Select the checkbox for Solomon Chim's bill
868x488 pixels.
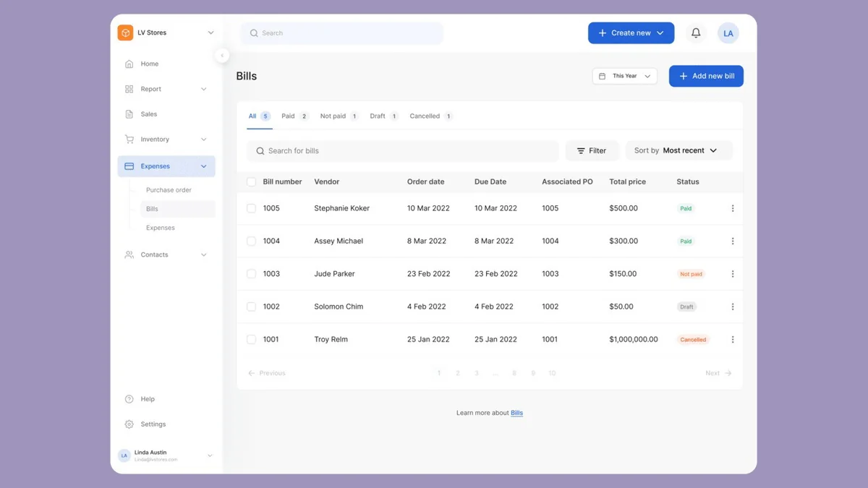coord(252,307)
